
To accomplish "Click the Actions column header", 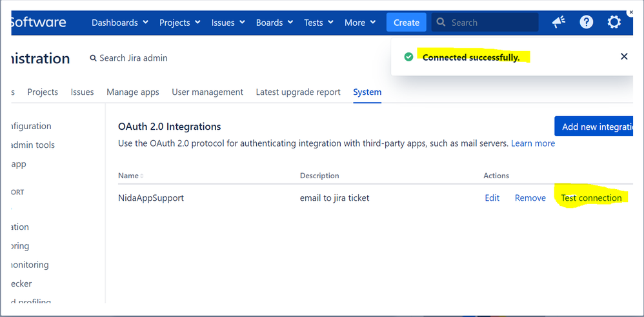I will (496, 176).
